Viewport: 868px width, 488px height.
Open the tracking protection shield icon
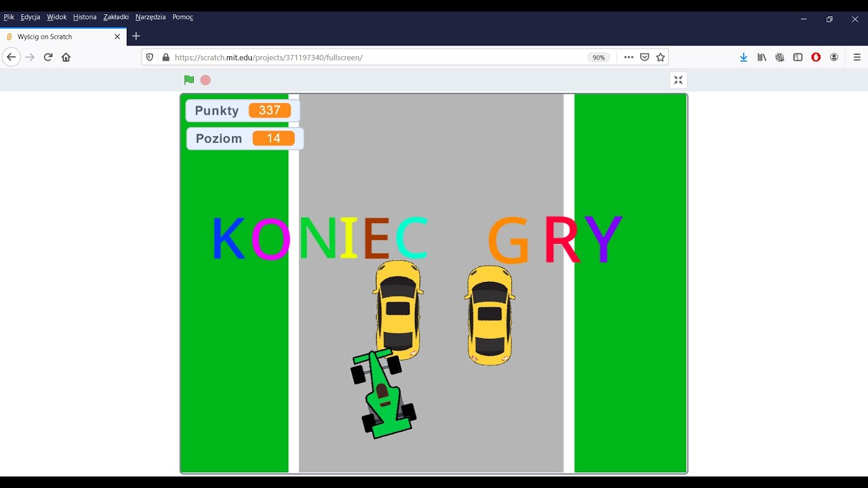click(150, 58)
